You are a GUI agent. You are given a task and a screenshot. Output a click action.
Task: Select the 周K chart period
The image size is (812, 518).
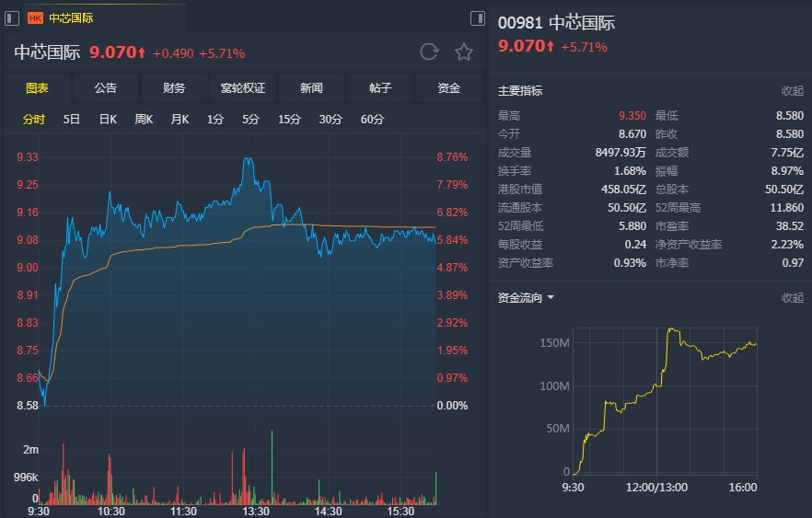coord(144,119)
